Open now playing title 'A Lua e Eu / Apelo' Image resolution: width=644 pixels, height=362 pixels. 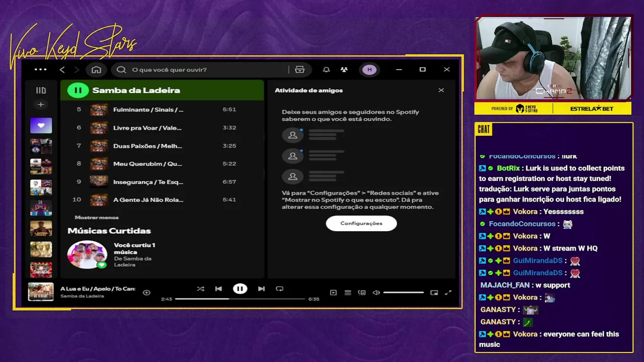point(98,289)
